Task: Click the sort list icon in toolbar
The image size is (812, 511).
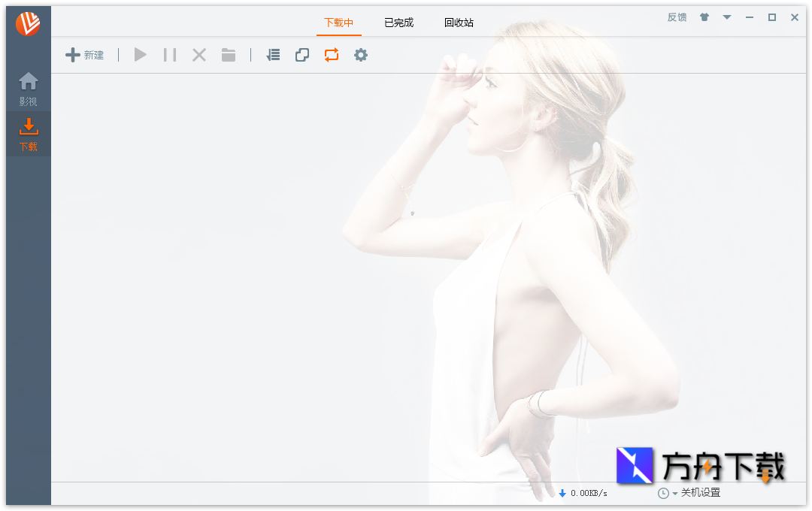Action: point(273,55)
